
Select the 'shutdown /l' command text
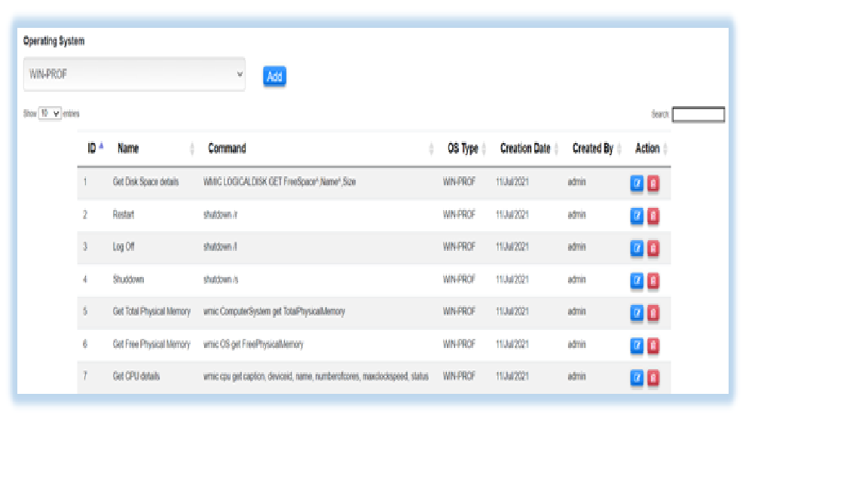(x=220, y=247)
